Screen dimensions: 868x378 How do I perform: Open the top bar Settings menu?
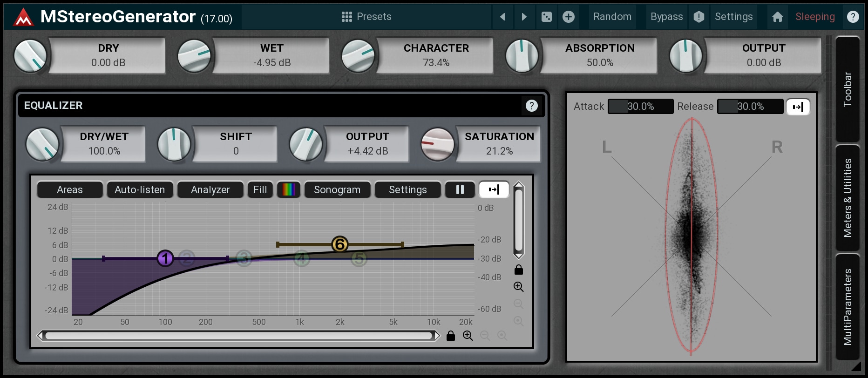point(733,17)
